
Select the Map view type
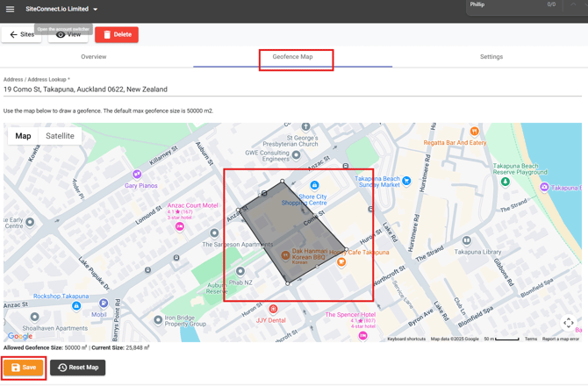pos(24,136)
